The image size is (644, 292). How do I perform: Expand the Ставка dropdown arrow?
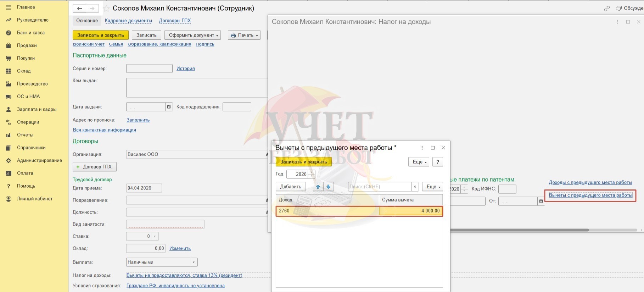[x=155, y=236]
